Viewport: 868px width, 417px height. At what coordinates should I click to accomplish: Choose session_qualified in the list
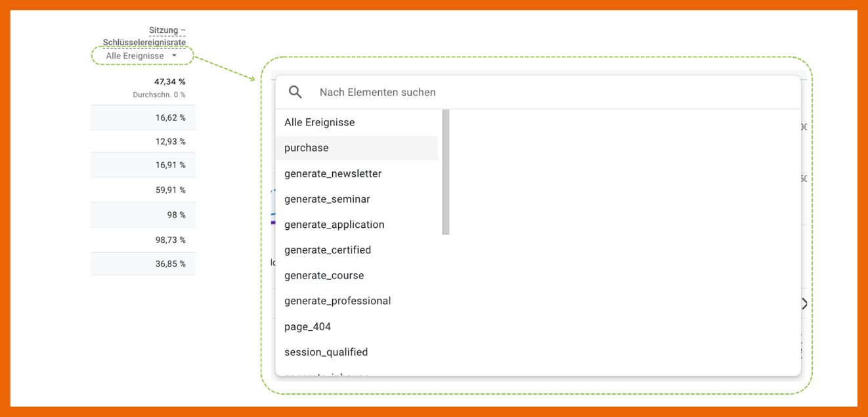coord(326,353)
